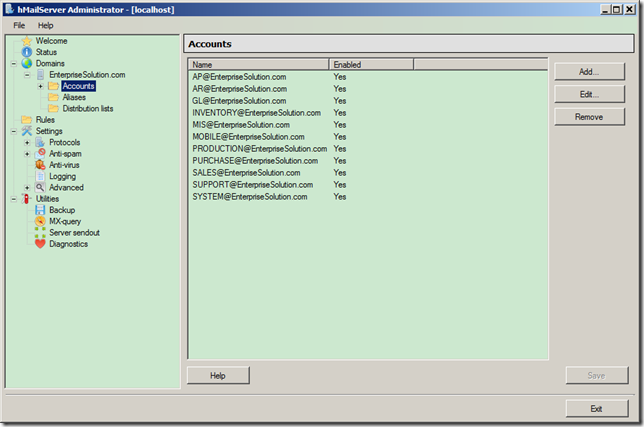The image size is (644, 427).
Task: Click the hMailServer title bar icon
Action: pyautogui.click(x=9, y=9)
